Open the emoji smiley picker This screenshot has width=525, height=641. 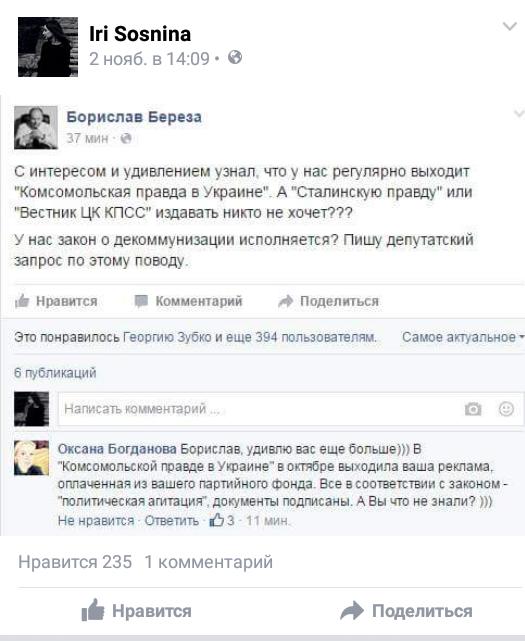[506, 409]
